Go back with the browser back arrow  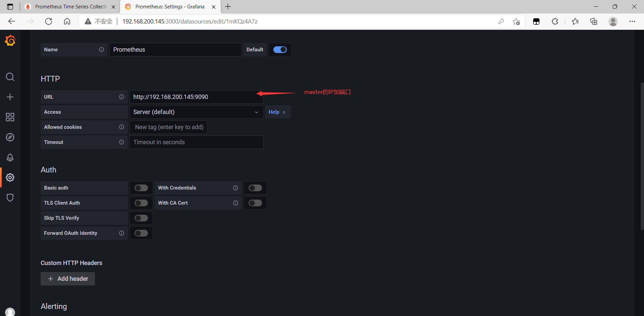tap(12, 21)
